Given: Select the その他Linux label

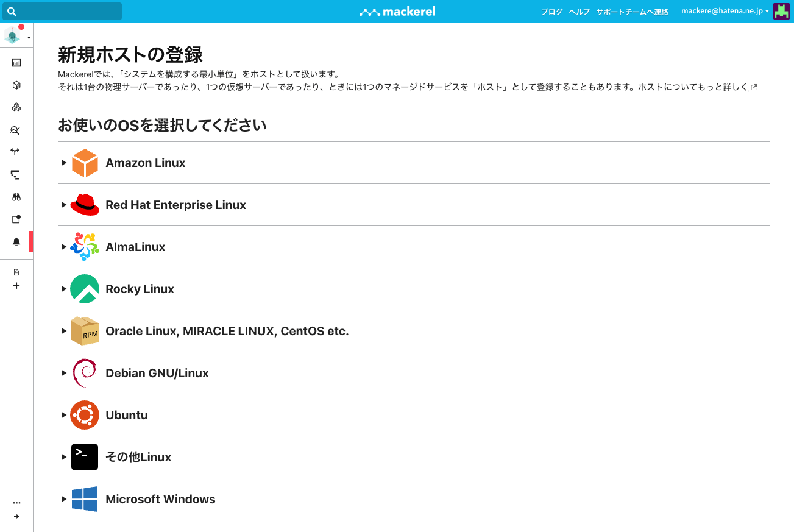Looking at the screenshot, I should pyautogui.click(x=138, y=457).
